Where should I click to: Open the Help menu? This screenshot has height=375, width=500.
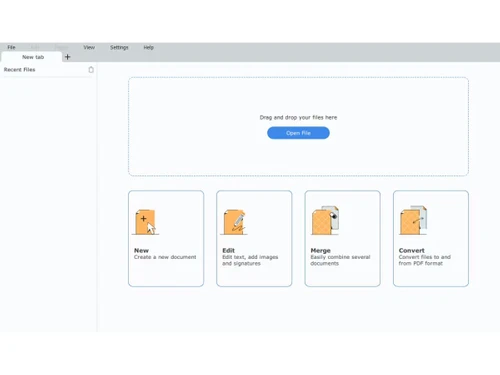pos(149,47)
